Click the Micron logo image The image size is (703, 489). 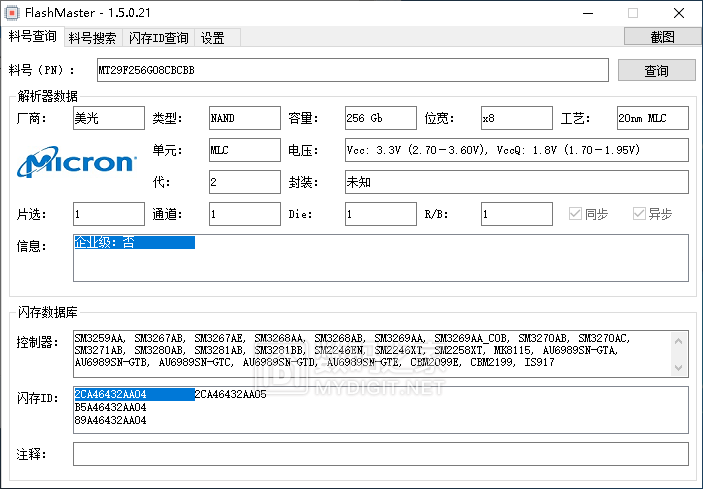click(77, 162)
